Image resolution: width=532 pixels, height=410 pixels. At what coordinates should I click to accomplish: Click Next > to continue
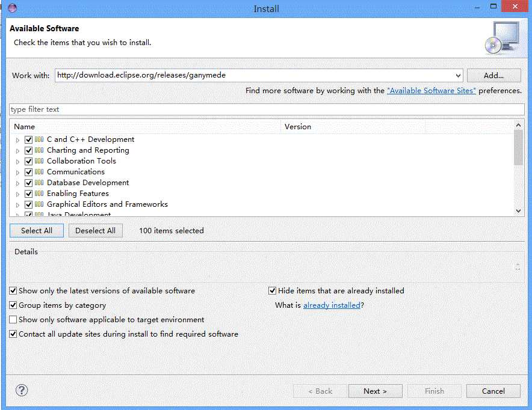(376, 391)
